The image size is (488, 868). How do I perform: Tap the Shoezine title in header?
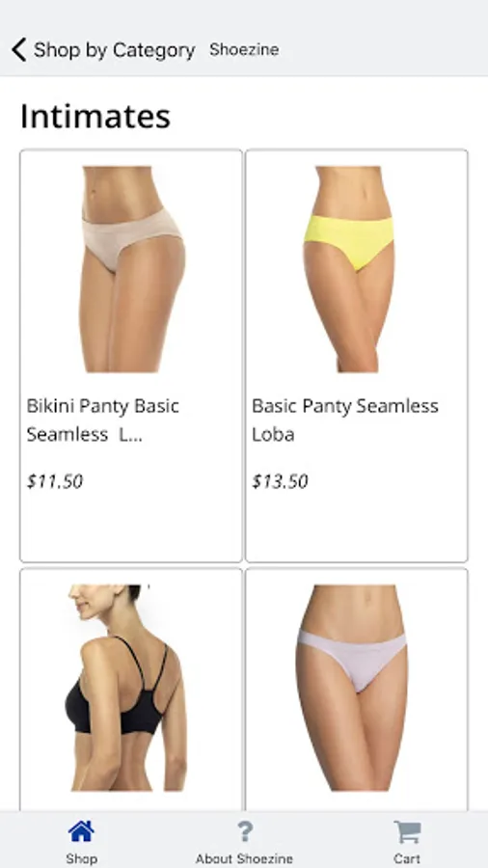pyautogui.click(x=244, y=50)
